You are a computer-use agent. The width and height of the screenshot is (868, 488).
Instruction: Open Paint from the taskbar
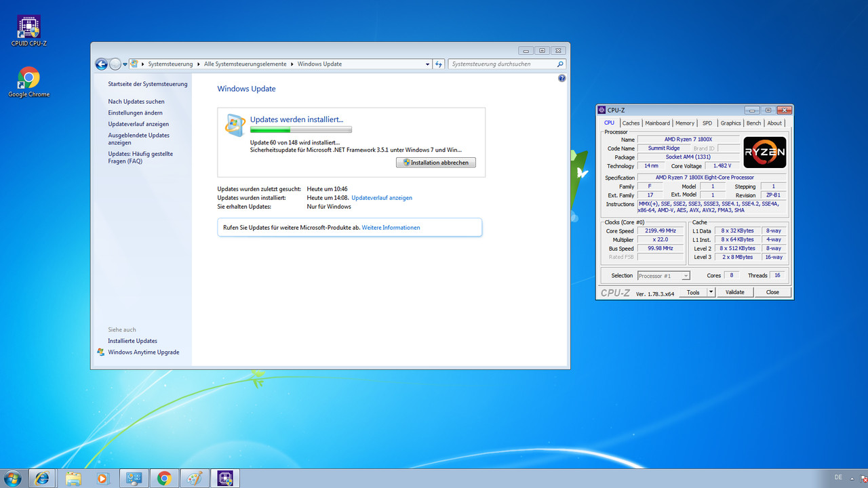tap(195, 478)
